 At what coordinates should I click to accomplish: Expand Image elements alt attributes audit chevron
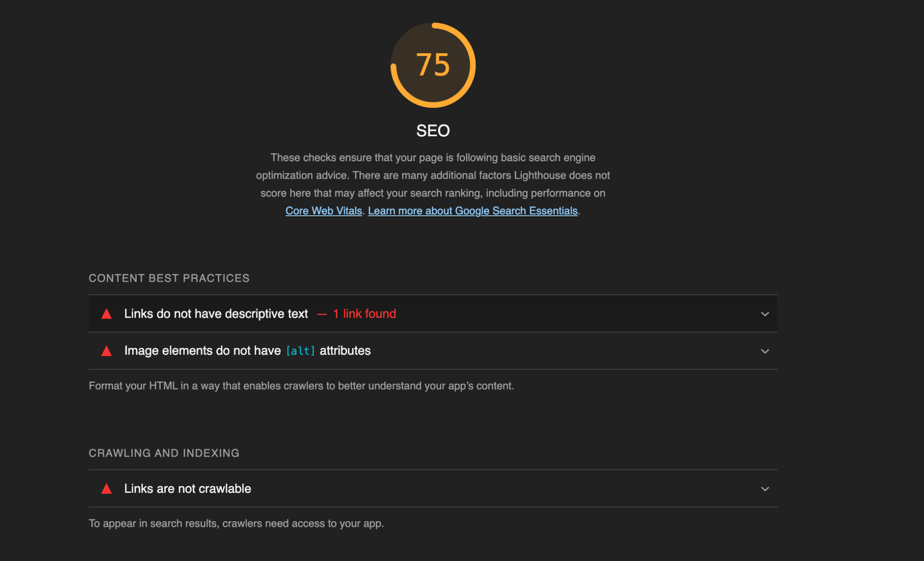tap(765, 351)
